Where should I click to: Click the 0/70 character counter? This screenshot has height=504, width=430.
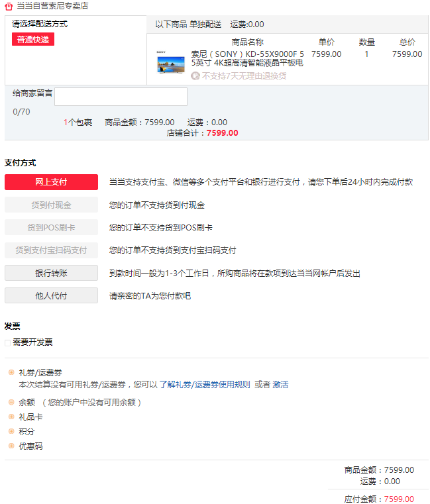(x=21, y=111)
